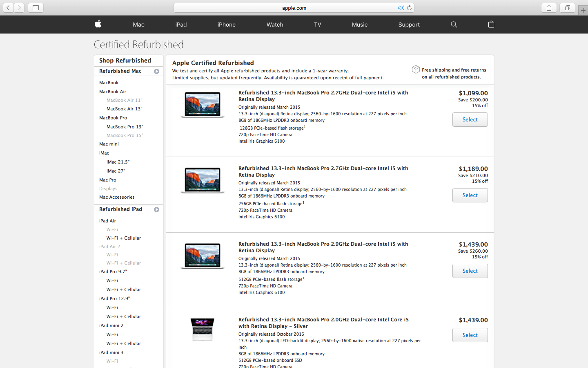Open the TV navigation item
588x368 pixels.
pos(318,25)
